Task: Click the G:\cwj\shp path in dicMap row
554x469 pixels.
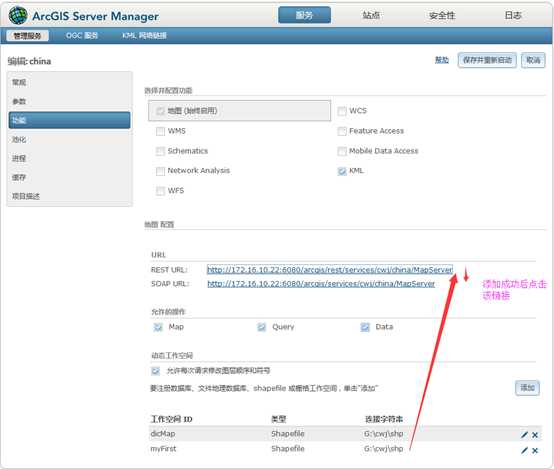Action: pyautogui.click(x=384, y=434)
